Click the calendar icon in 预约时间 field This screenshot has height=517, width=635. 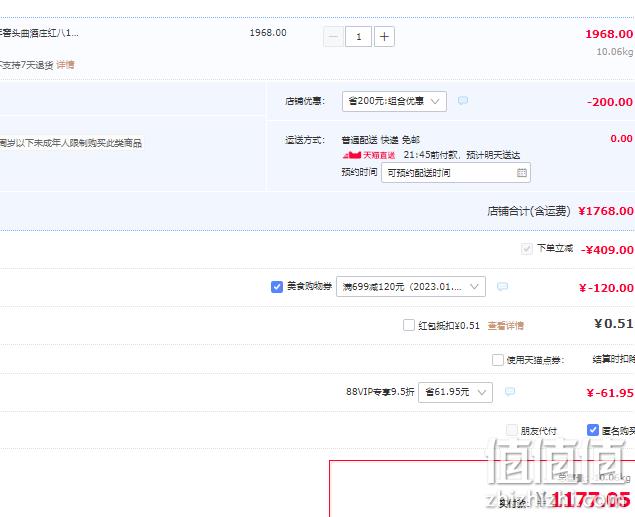click(x=522, y=173)
